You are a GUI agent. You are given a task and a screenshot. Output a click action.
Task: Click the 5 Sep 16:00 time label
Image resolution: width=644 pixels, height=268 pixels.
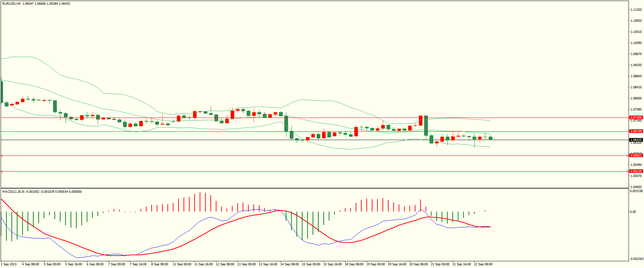point(74,264)
